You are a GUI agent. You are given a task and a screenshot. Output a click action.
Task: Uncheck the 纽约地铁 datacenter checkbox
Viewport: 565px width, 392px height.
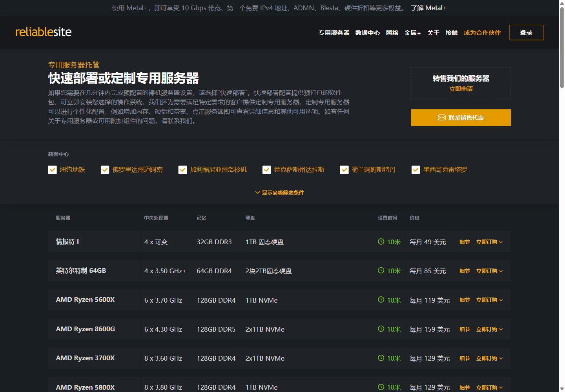52,170
